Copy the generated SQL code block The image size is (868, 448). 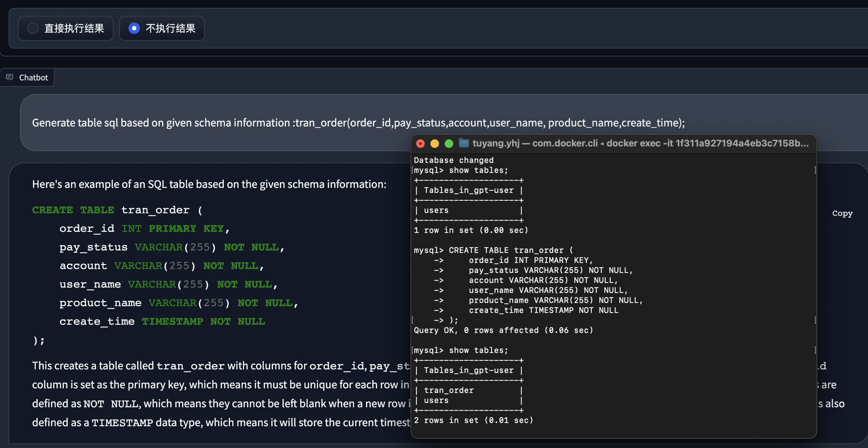[x=842, y=213]
